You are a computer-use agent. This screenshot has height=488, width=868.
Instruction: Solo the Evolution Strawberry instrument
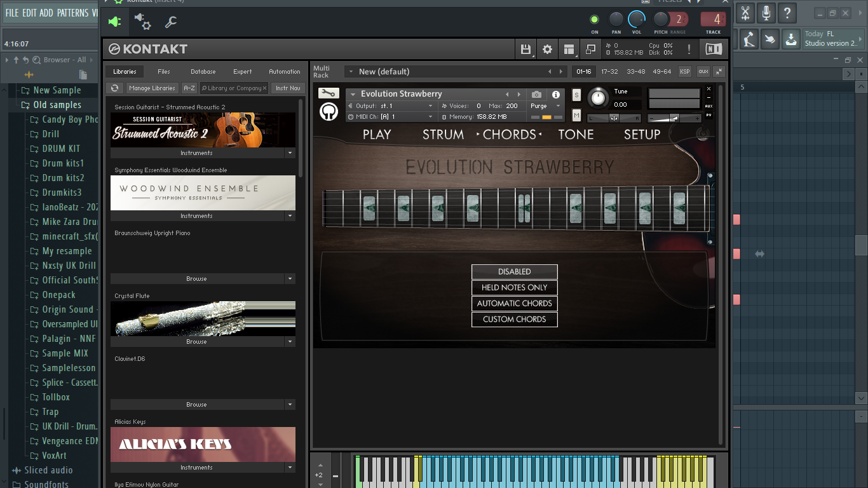coord(576,95)
